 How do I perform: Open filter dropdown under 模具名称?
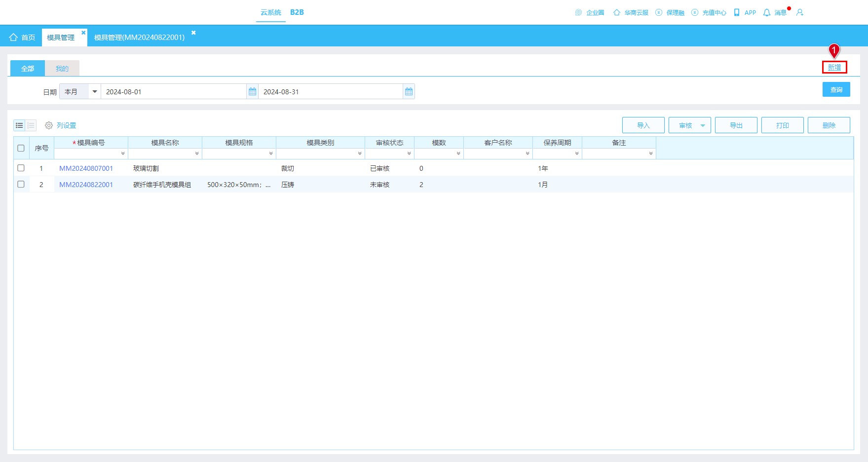coord(197,154)
